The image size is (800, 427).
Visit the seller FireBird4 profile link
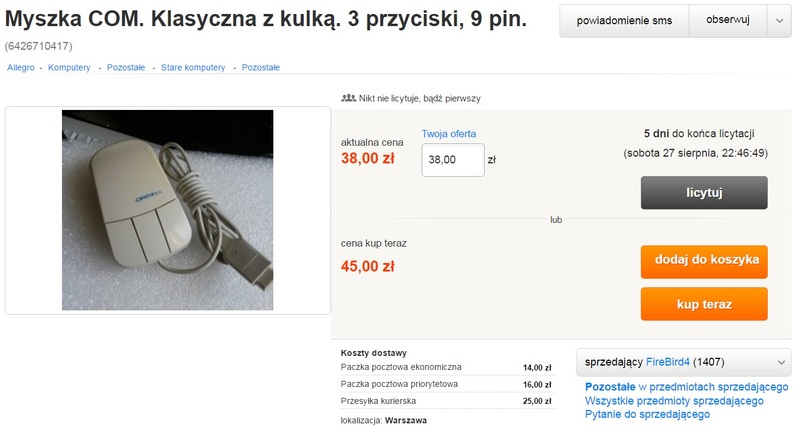[x=667, y=362]
